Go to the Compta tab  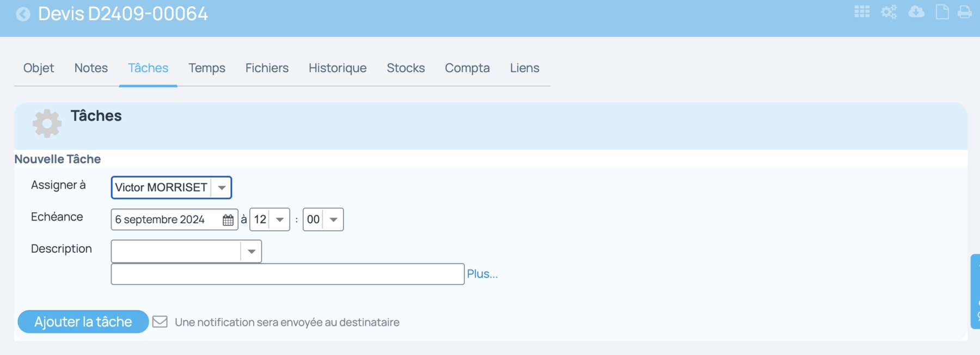point(467,68)
